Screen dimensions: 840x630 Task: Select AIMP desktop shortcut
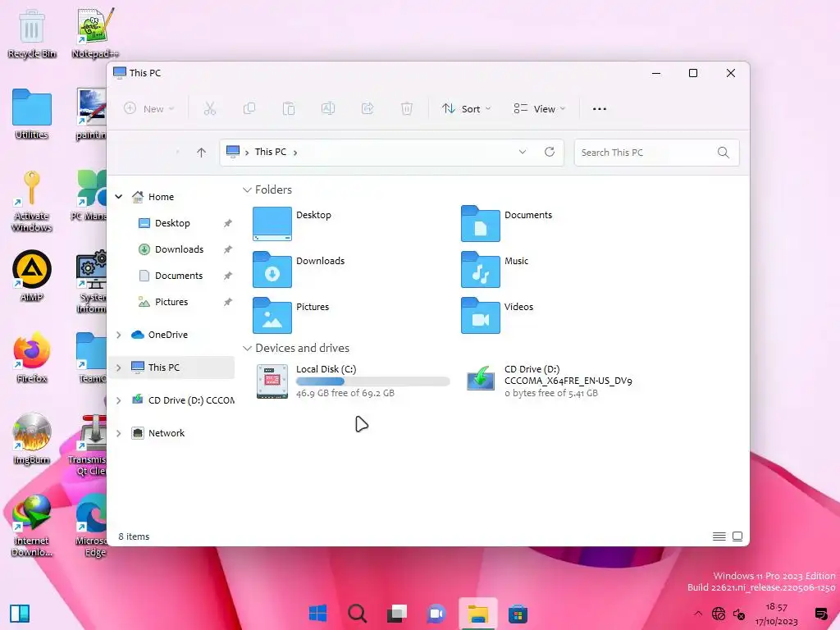tap(32, 276)
